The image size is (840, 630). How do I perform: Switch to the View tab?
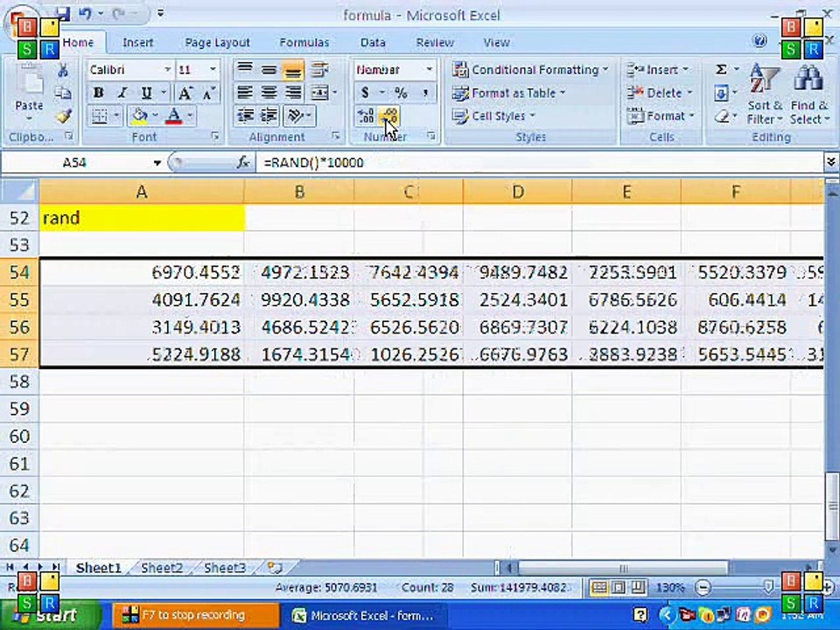coord(497,42)
